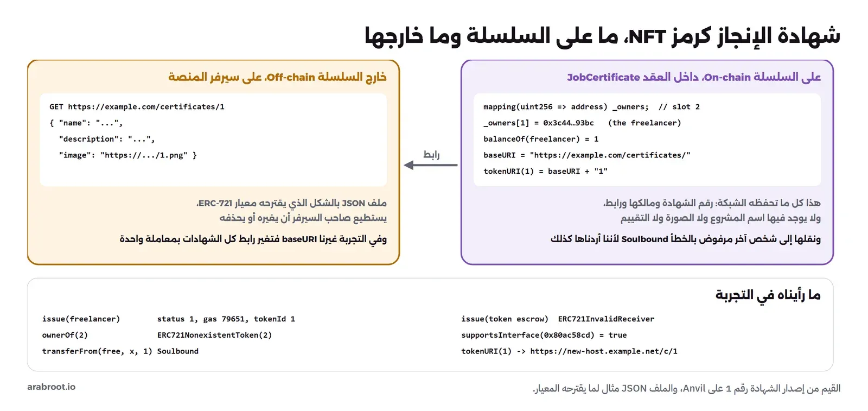Click the 'mapping(uint256 => address) _owners;' line

[566, 107]
